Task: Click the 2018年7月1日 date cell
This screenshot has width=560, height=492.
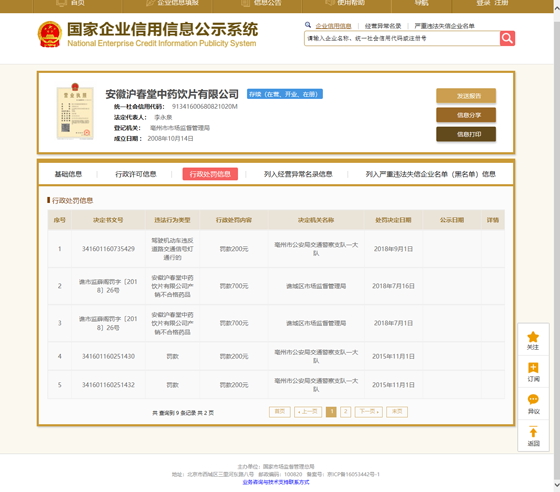Action: (x=393, y=323)
